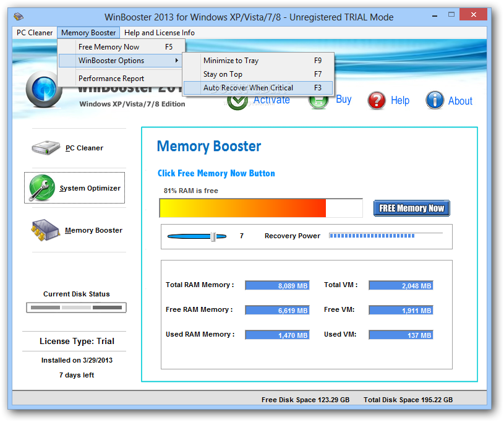Viewport: 504px width, 422px height.
Task: Click 'Total Disk Space 195.22 GB' status
Action: point(408,400)
